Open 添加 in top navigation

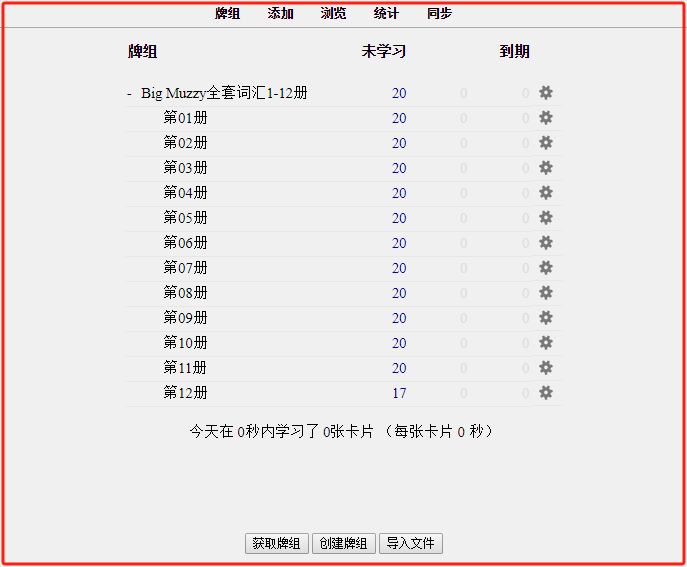click(280, 13)
